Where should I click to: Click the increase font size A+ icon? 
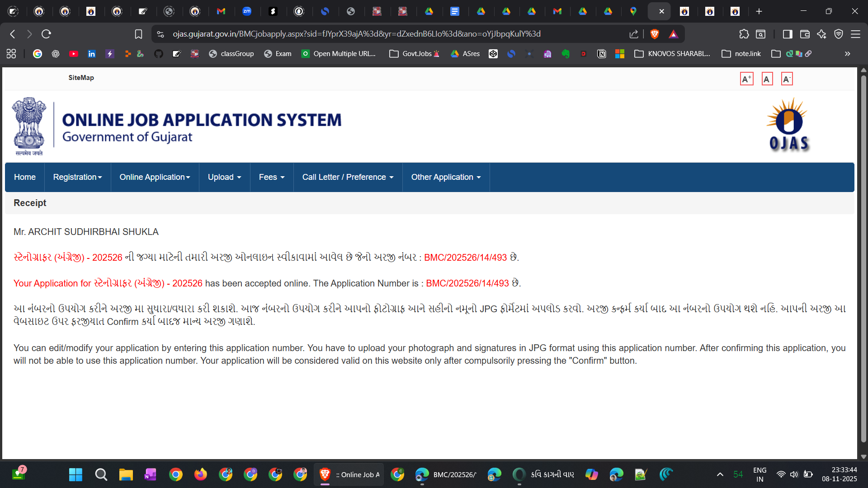pos(746,79)
